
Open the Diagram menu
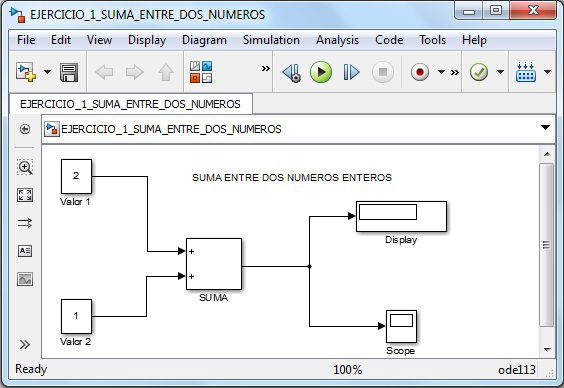pyautogui.click(x=204, y=40)
